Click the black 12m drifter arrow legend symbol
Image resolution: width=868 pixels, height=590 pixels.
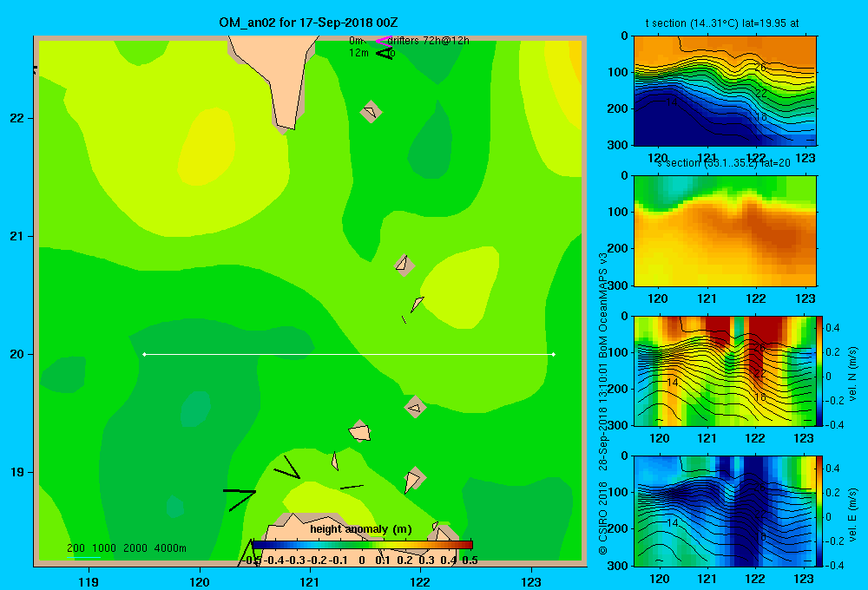click(385, 53)
